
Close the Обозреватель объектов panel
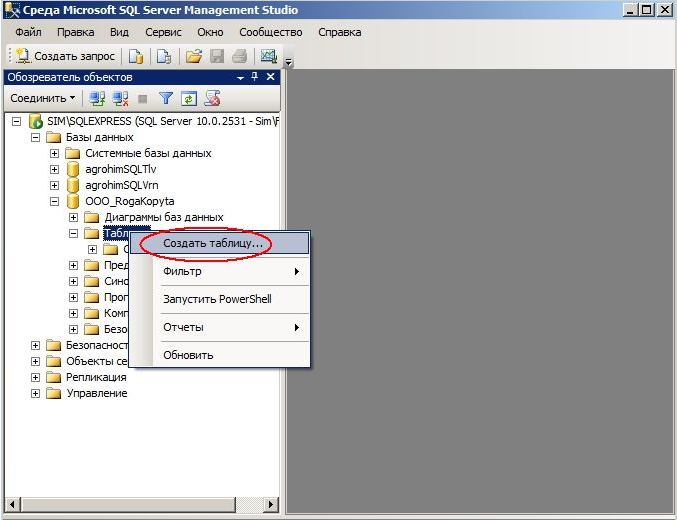(271, 77)
